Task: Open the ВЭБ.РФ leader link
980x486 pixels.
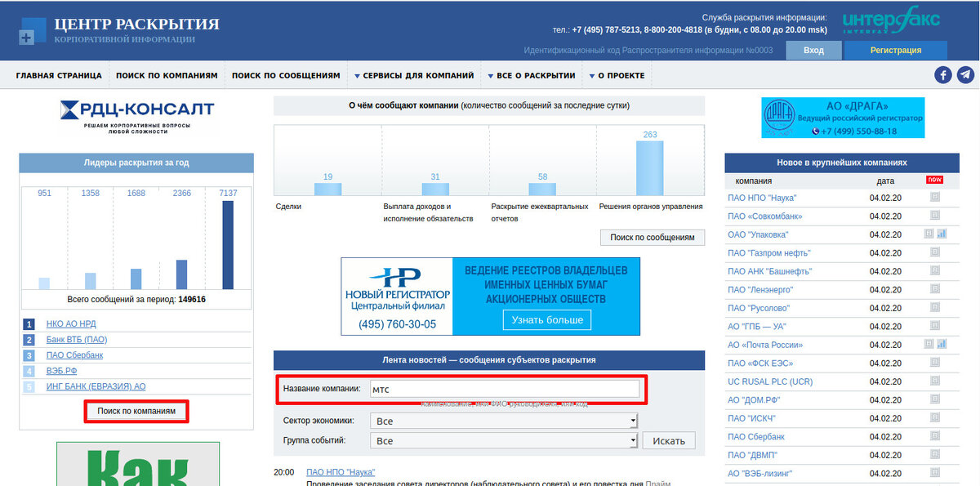Action: [62, 371]
